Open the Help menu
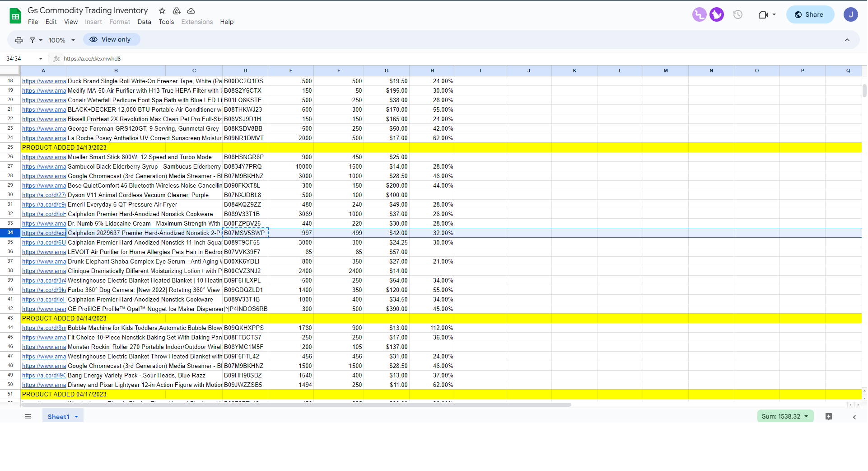Image resolution: width=868 pixels, height=471 pixels. pyautogui.click(x=227, y=22)
